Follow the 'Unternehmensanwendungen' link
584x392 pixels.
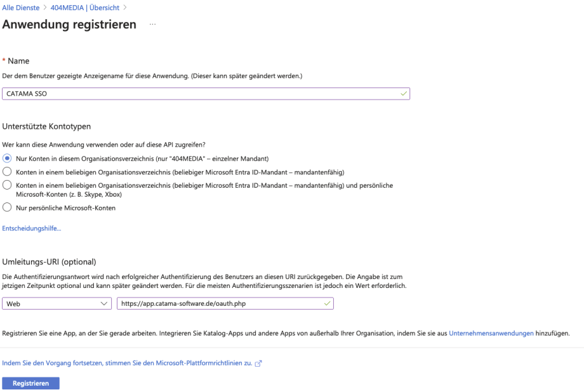click(x=491, y=332)
